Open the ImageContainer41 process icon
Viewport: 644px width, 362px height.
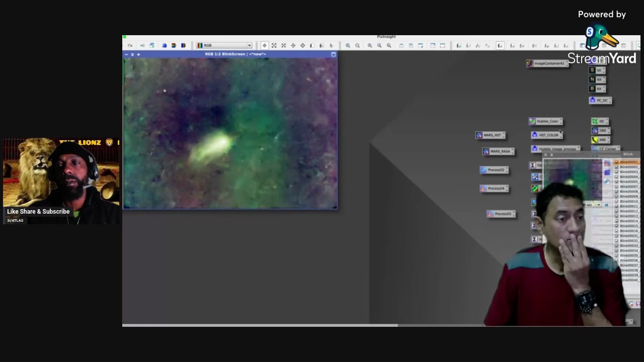coord(547,63)
